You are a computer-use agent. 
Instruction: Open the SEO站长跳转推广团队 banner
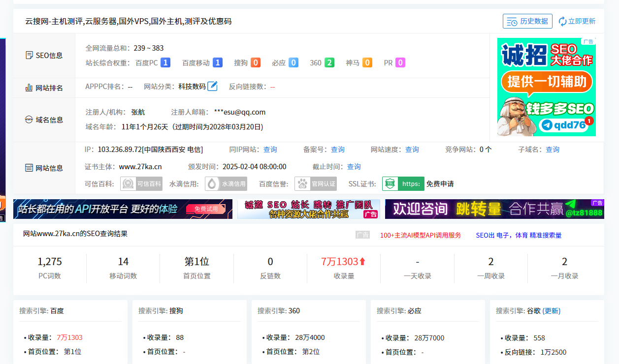308,209
